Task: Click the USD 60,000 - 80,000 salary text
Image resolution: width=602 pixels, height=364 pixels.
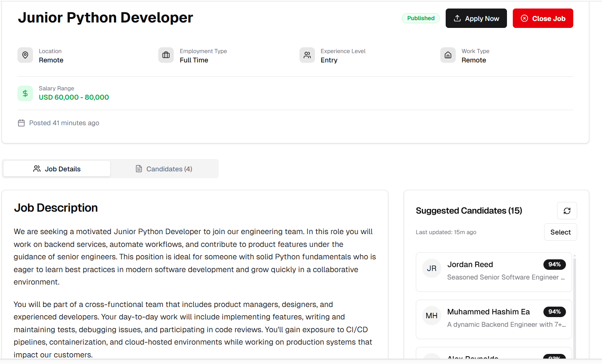Action: tap(74, 97)
